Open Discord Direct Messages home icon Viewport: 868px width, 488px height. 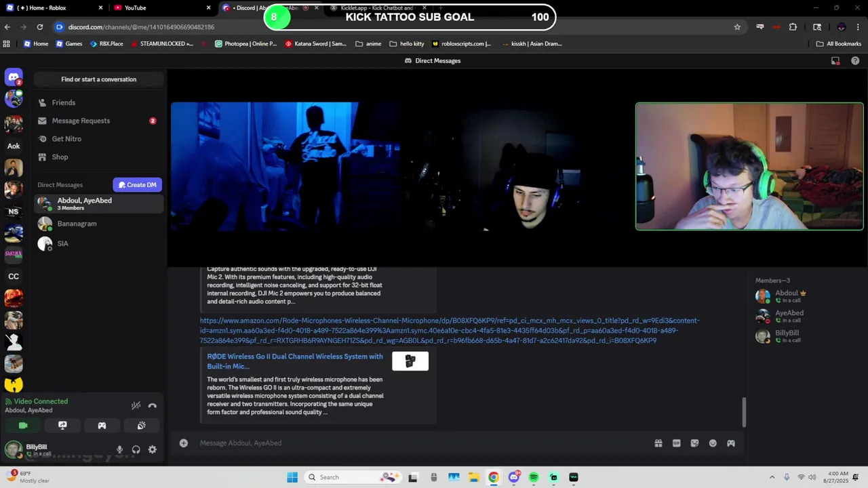tap(14, 77)
